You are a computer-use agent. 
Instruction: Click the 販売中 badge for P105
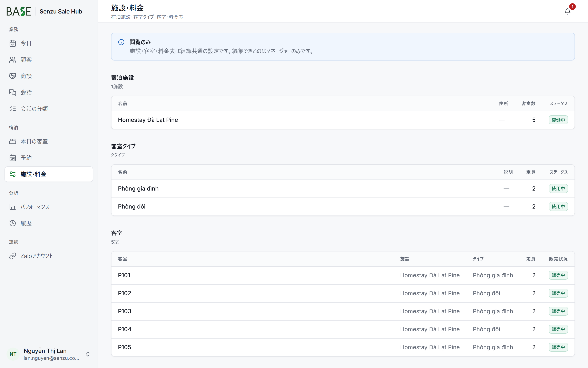pyautogui.click(x=558, y=347)
